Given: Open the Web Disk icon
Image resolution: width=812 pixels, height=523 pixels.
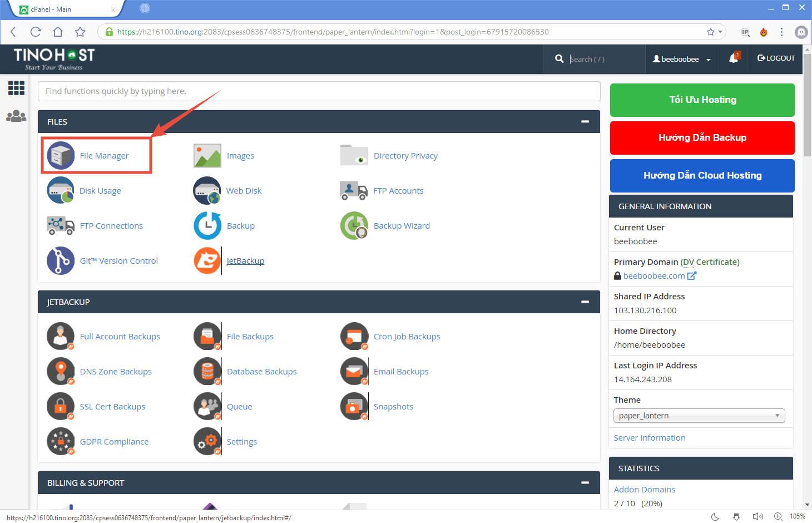Looking at the screenshot, I should 207,190.
